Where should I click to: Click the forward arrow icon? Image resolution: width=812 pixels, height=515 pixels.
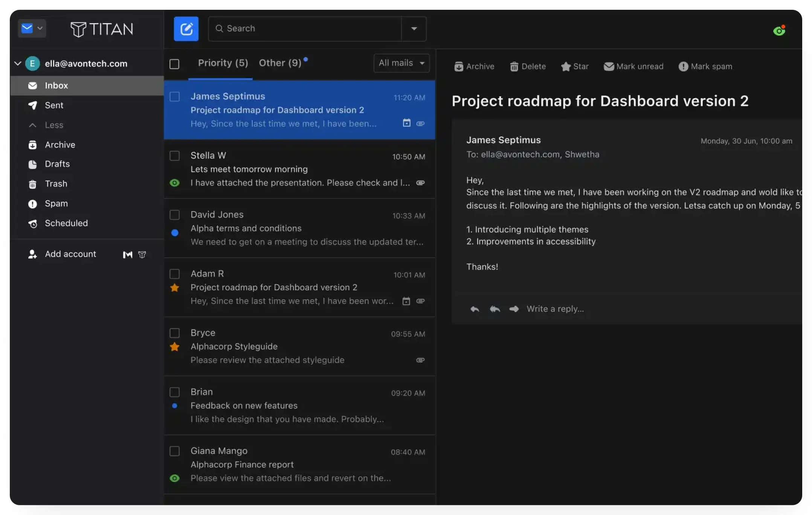point(514,309)
